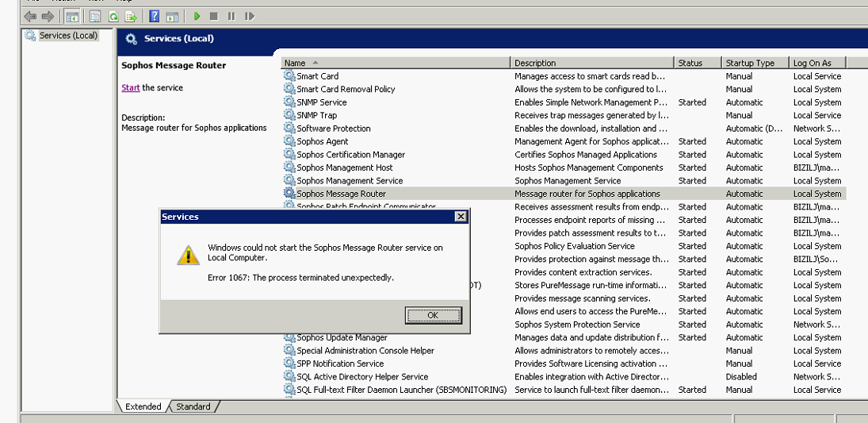Open the blue Help question-mark icon
Image resolution: width=868 pixels, height=423 pixels.
tap(155, 17)
